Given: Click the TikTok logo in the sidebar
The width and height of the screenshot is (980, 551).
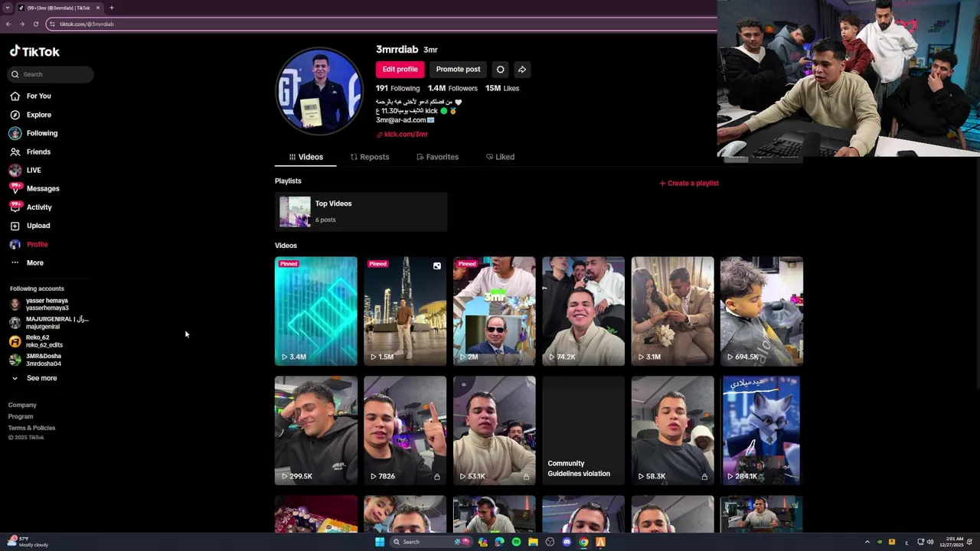Looking at the screenshot, I should coord(34,51).
